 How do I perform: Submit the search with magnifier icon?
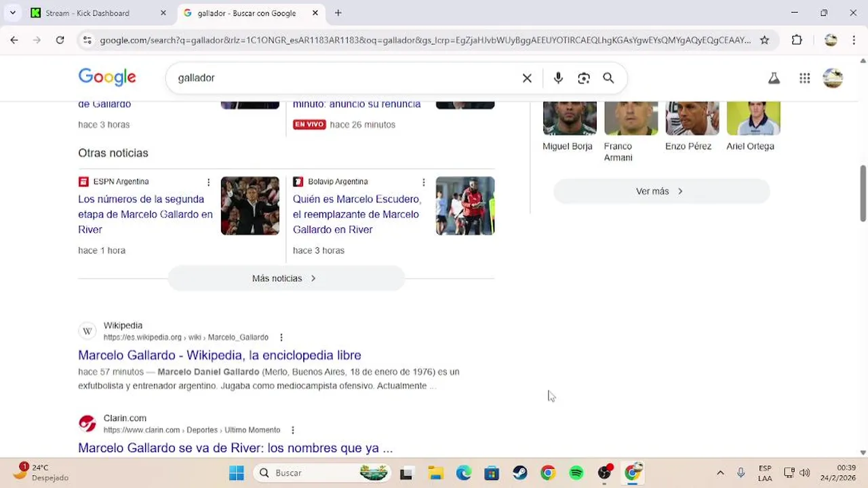(x=608, y=78)
